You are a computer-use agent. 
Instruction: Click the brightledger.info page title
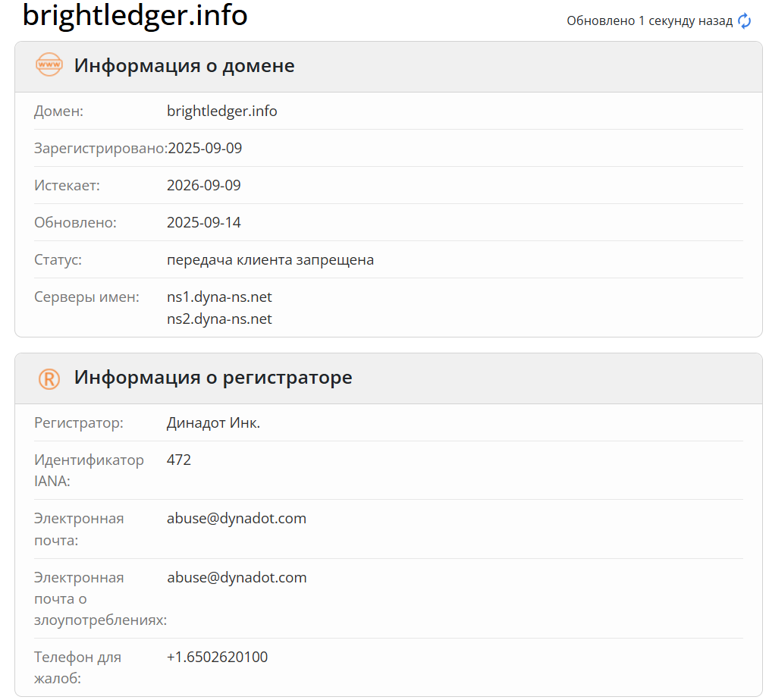pyautogui.click(x=135, y=17)
